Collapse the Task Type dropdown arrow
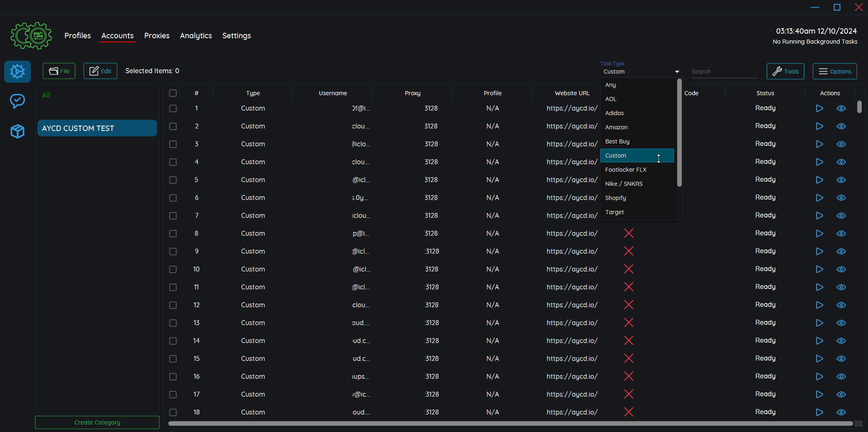Viewport: 868px width, 432px height. 677,72
